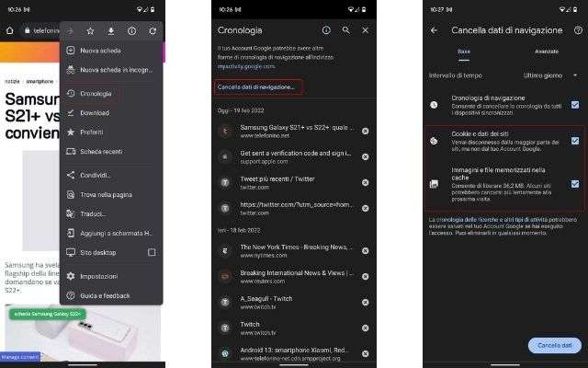Switch to the Avanzate tab
Screen dimensions: 588x368
[547, 52]
